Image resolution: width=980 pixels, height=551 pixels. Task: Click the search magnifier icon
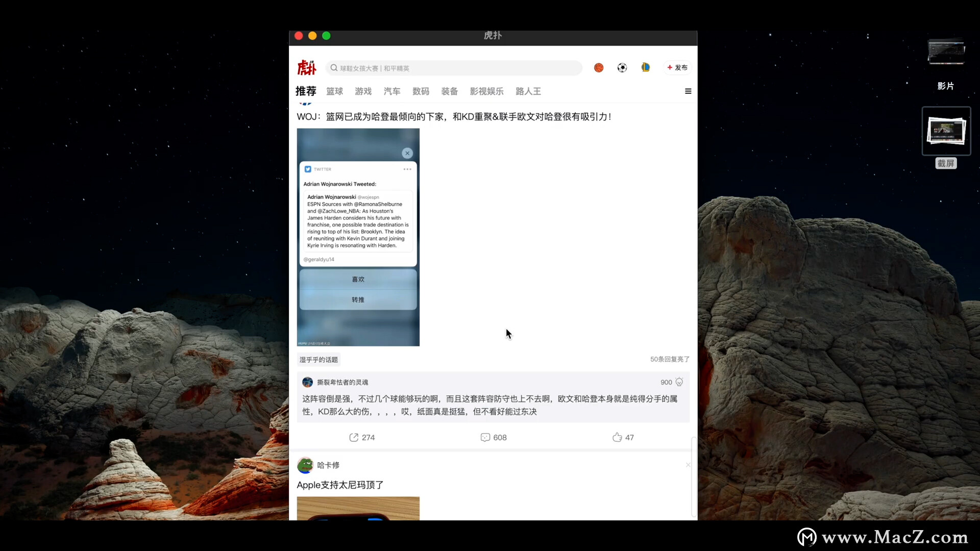tap(334, 68)
